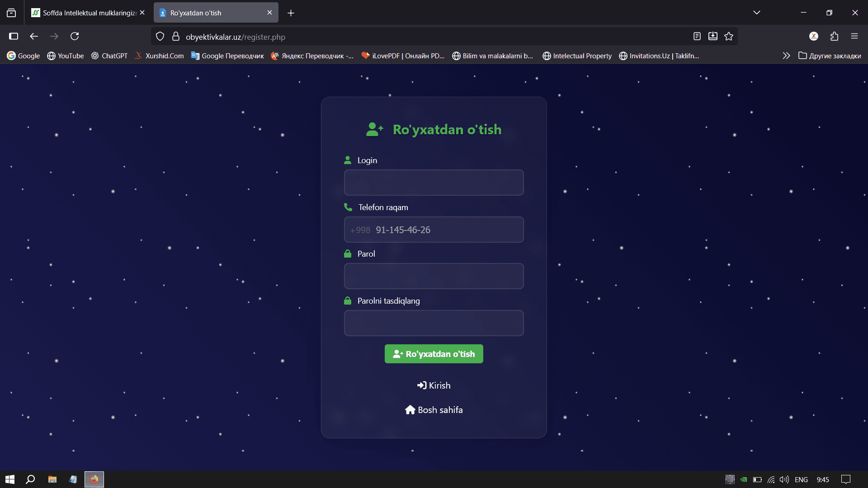
Task: Click the reload page icon
Action: pos(75,36)
